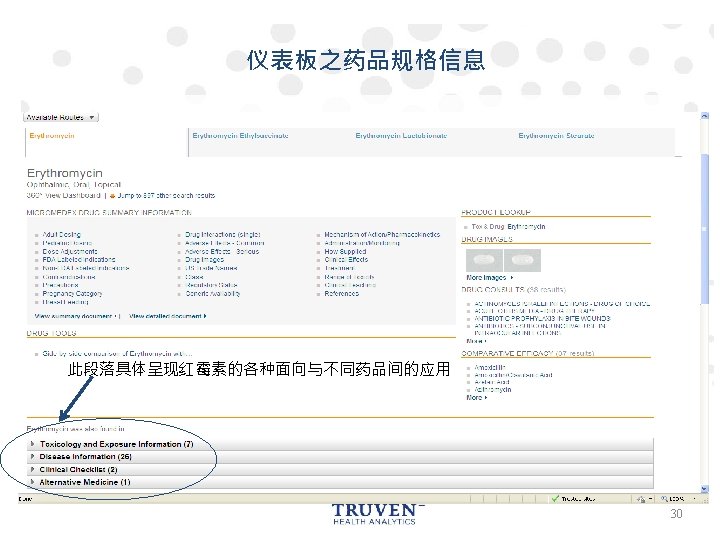Open the Pregnancy Category link
The width and height of the screenshot is (720, 540).
click(x=72, y=293)
